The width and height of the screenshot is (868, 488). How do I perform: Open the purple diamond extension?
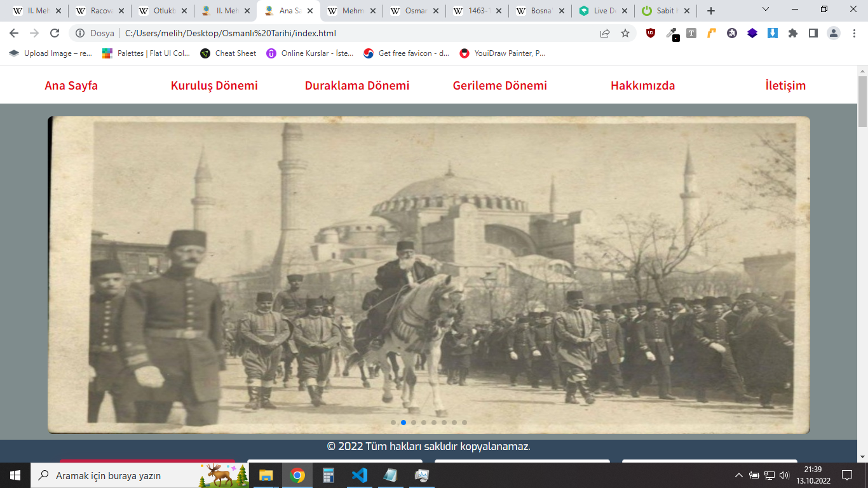coord(752,33)
